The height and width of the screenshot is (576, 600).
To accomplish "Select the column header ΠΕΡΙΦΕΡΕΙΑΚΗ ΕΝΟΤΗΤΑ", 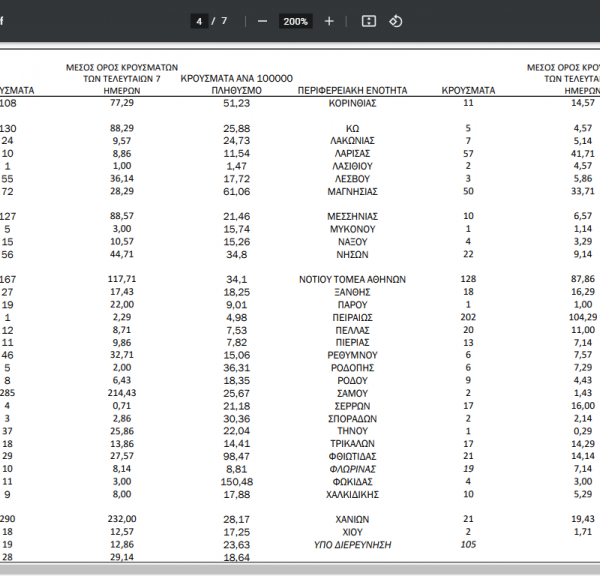I will click(352, 91).
